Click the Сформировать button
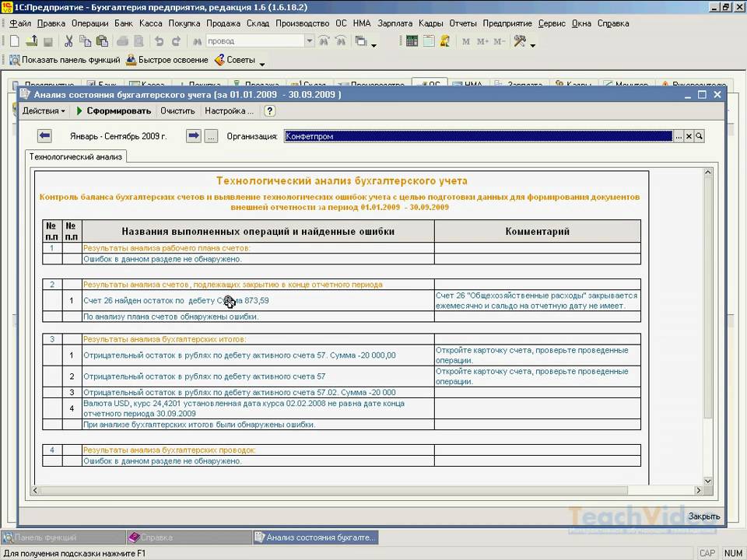The height and width of the screenshot is (560, 747). click(x=114, y=111)
